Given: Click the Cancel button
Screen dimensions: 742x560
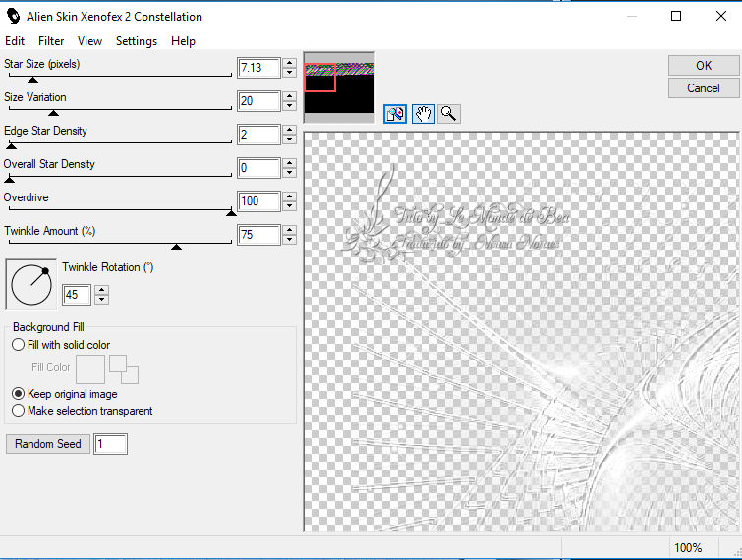Looking at the screenshot, I should [x=704, y=88].
